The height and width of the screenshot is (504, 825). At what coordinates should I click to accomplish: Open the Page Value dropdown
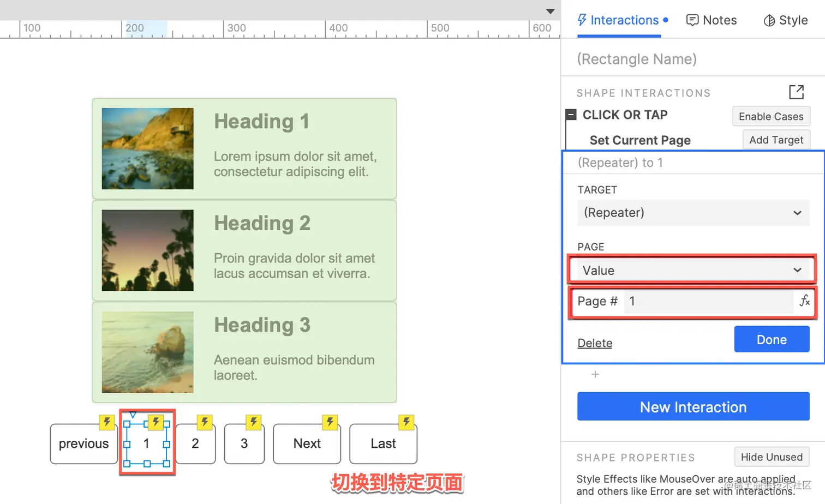tap(692, 270)
